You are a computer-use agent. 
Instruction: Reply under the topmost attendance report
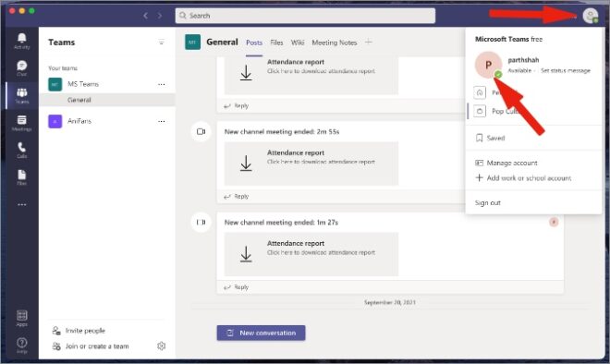coord(236,105)
